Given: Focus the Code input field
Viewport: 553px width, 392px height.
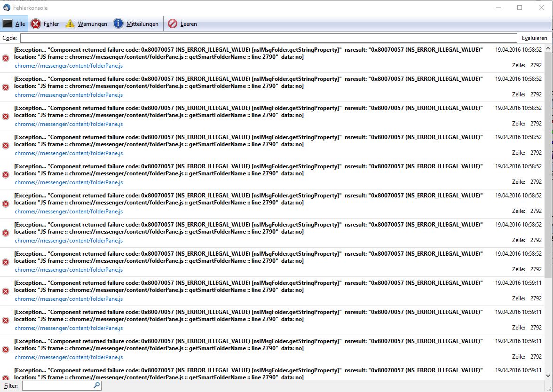Looking at the screenshot, I should (269, 38).
